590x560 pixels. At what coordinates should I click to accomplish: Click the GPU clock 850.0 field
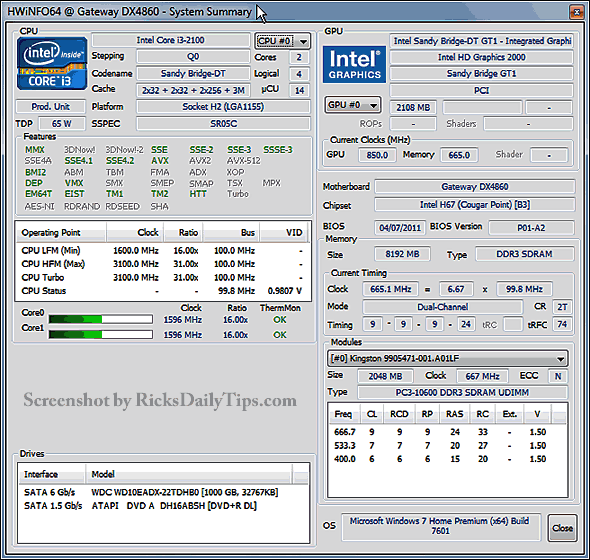pos(377,155)
